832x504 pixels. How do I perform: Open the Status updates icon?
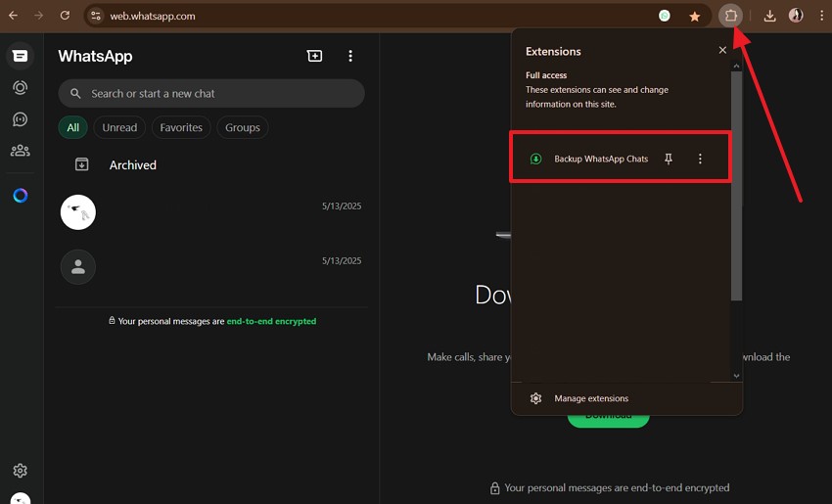click(x=20, y=87)
